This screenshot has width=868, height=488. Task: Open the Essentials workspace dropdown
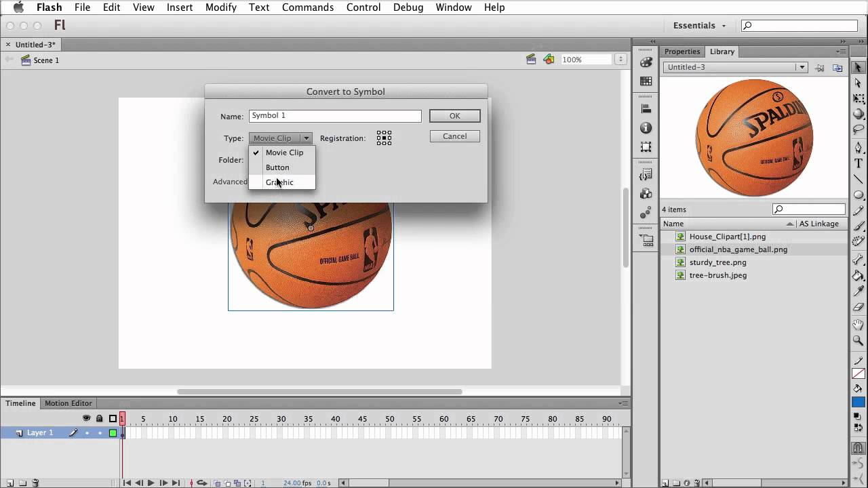coord(699,26)
